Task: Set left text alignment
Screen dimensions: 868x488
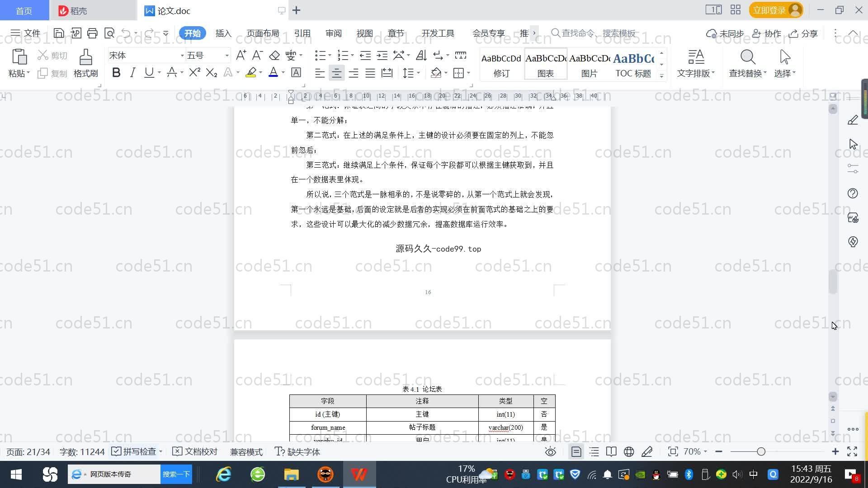Action: coord(320,73)
